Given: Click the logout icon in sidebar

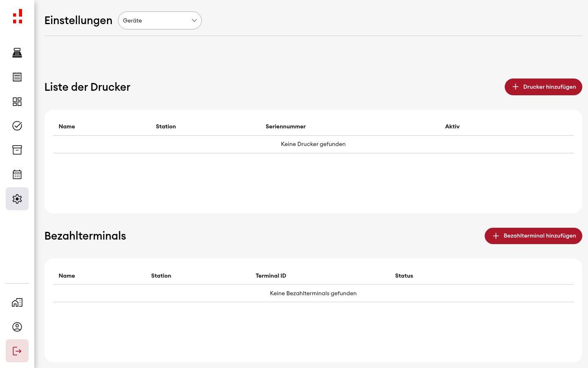Looking at the screenshot, I should [17, 351].
